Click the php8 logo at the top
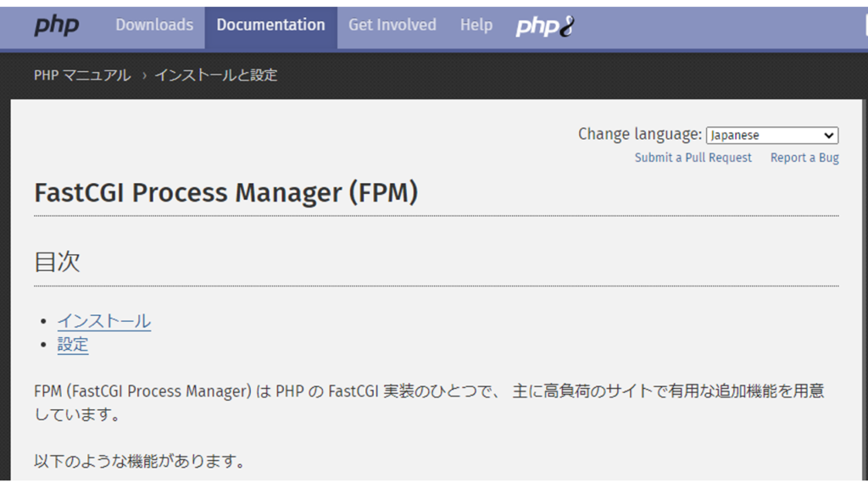This screenshot has width=868, height=488. (x=542, y=25)
